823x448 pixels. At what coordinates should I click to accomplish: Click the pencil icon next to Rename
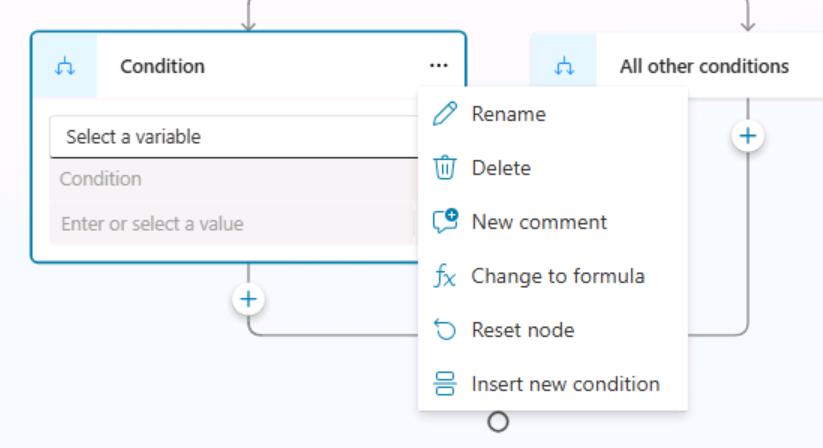click(x=445, y=114)
